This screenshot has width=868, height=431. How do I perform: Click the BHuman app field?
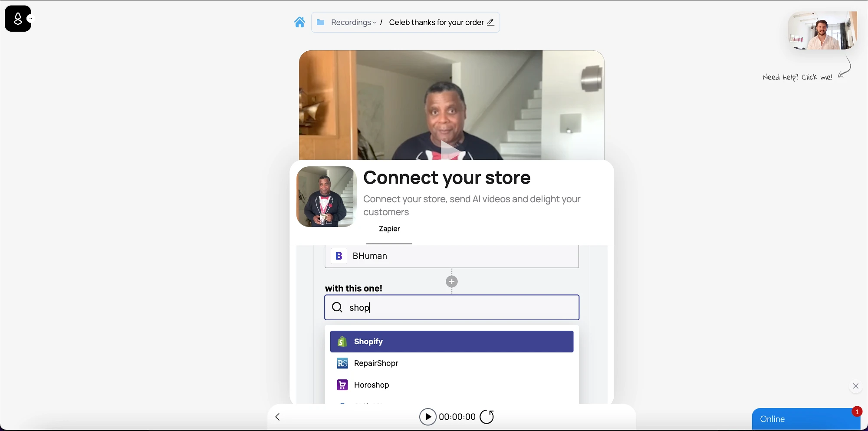click(x=451, y=256)
